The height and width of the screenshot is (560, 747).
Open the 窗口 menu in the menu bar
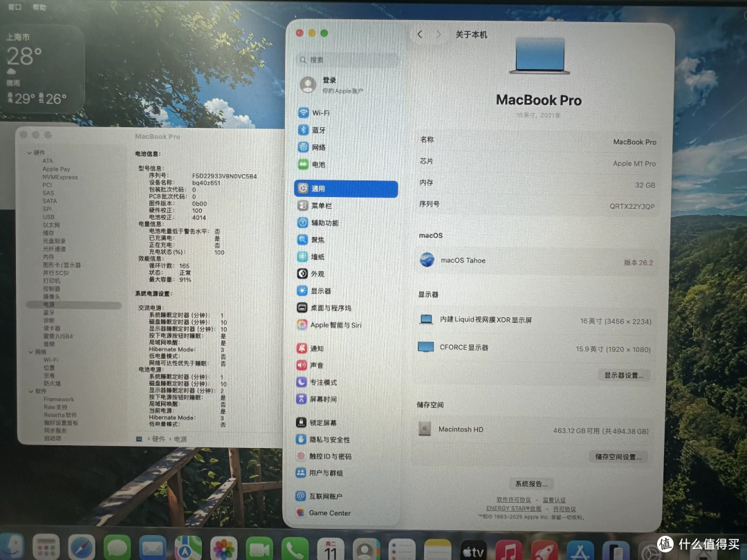(x=15, y=7)
